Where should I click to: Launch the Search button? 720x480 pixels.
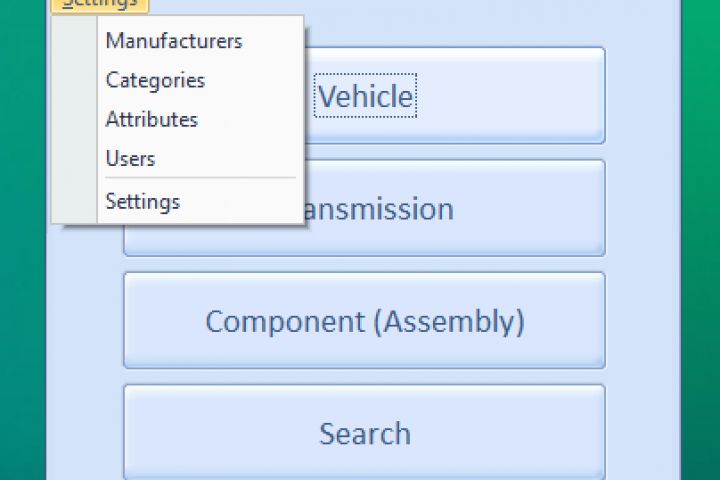pos(364,433)
